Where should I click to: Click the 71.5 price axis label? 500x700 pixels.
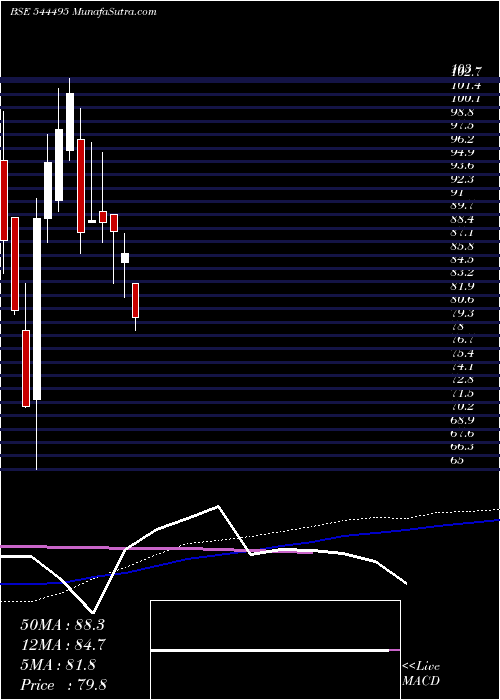pyautogui.click(x=464, y=393)
